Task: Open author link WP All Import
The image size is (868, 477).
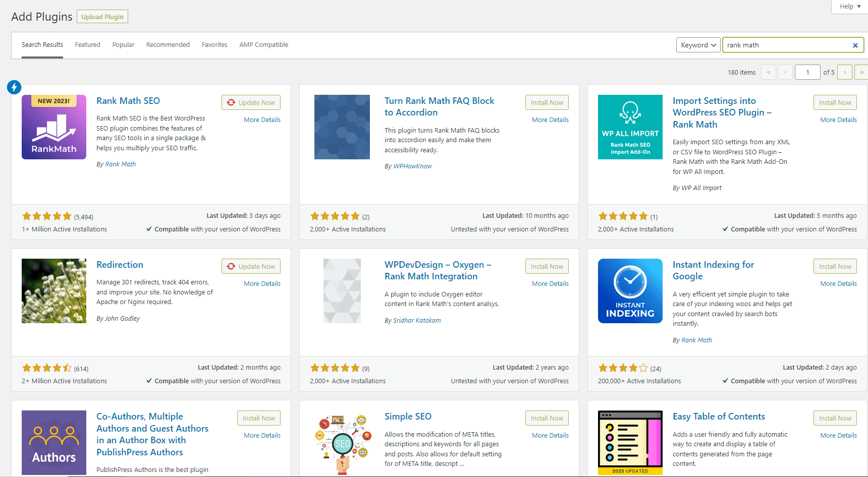Action: (701, 188)
